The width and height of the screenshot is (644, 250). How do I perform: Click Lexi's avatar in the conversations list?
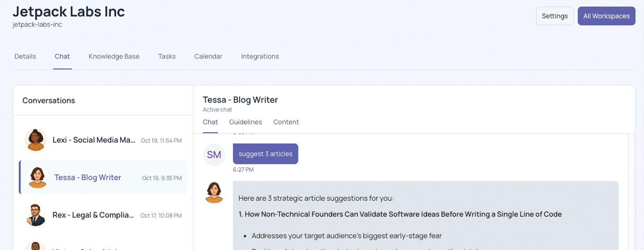point(36,140)
